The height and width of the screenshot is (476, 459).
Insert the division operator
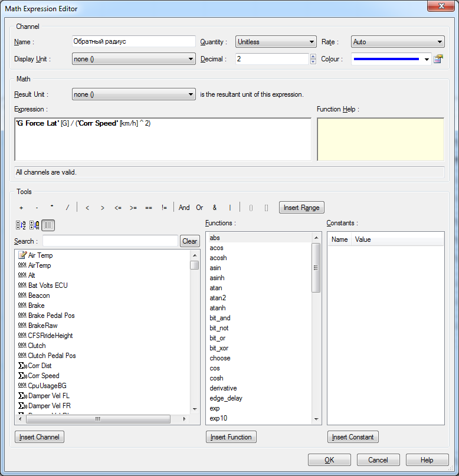67,208
